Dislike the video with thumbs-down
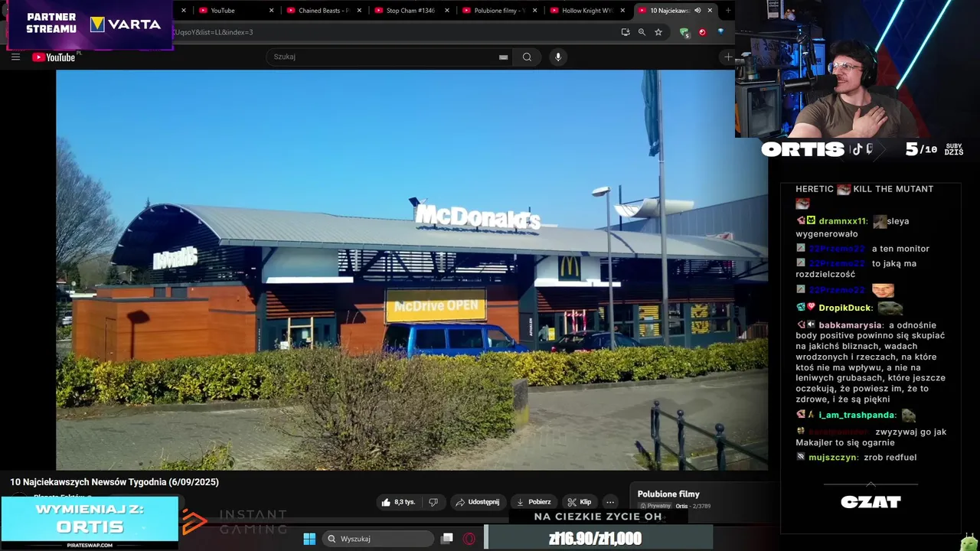 433,502
